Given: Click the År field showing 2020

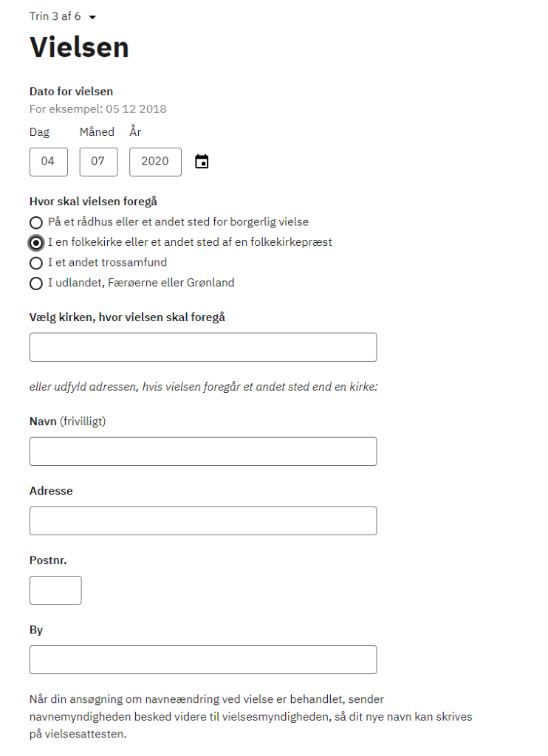Looking at the screenshot, I should (155, 162).
